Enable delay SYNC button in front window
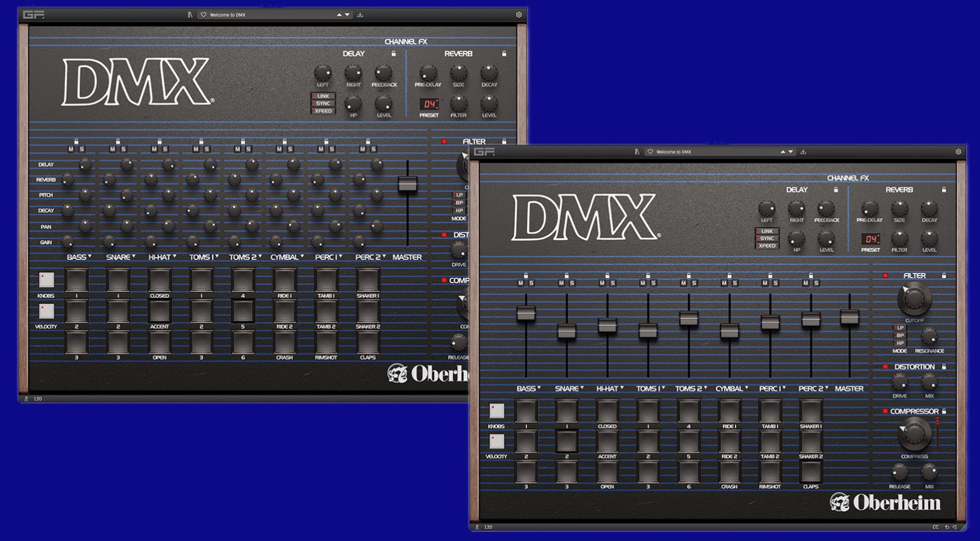Image resolution: width=980 pixels, height=541 pixels. click(767, 239)
